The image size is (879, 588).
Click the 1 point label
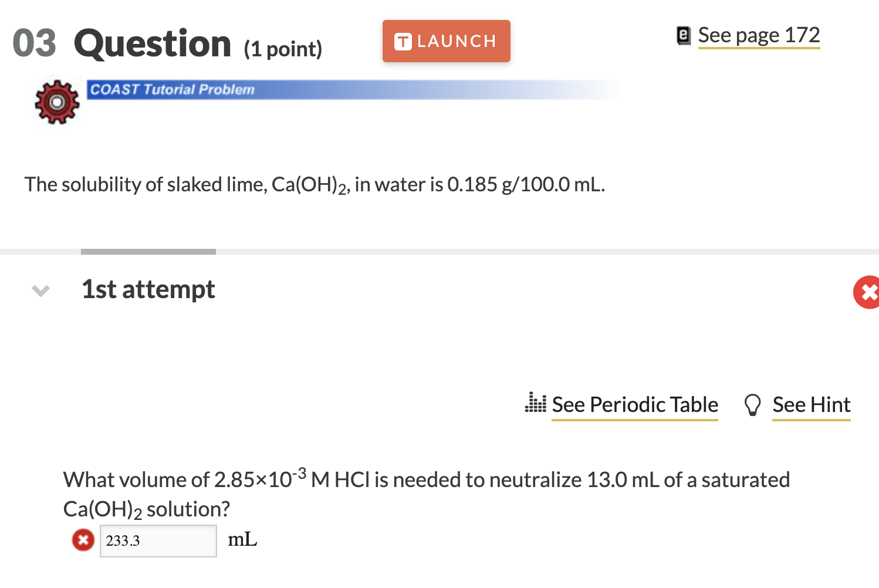pos(282,49)
